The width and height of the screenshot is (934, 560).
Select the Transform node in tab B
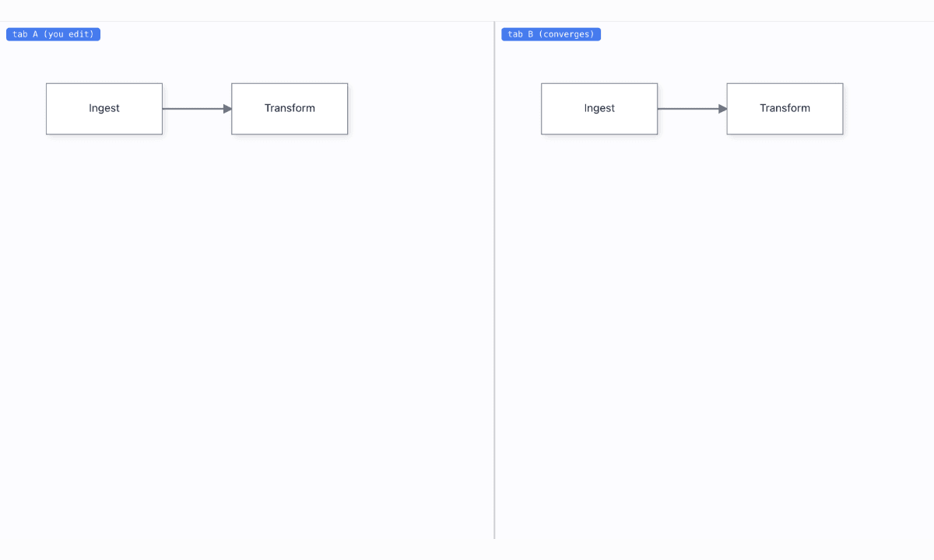click(x=785, y=109)
